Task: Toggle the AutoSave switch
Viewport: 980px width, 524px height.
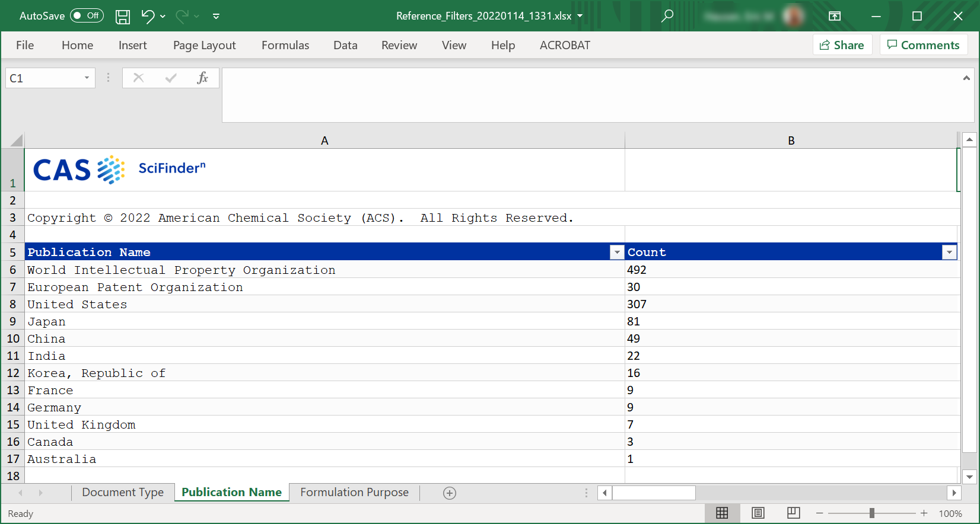Action: [87, 16]
